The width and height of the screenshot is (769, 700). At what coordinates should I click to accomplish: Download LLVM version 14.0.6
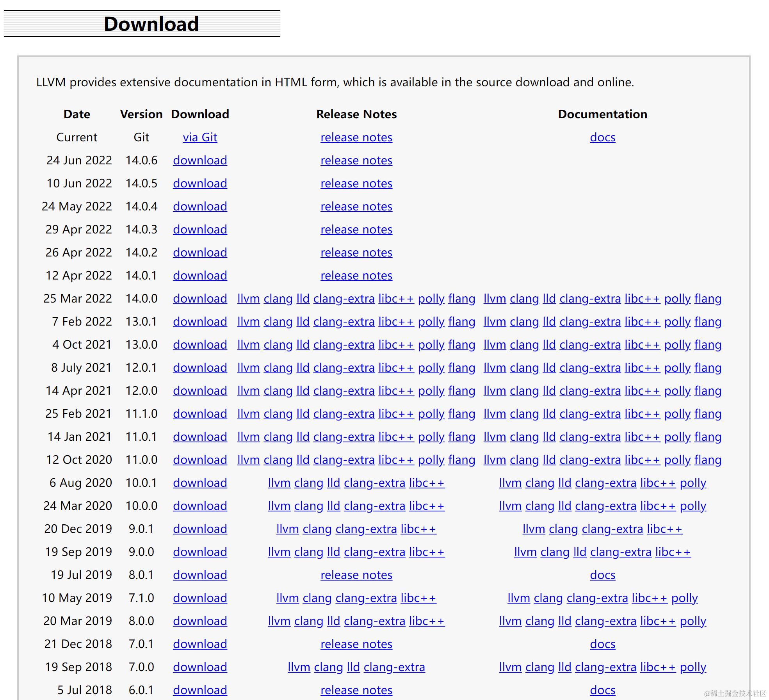pyautogui.click(x=200, y=160)
